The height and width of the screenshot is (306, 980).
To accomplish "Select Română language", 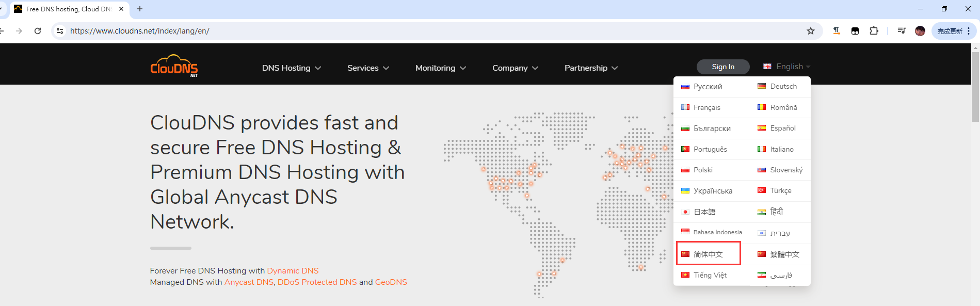I will pyautogui.click(x=777, y=107).
